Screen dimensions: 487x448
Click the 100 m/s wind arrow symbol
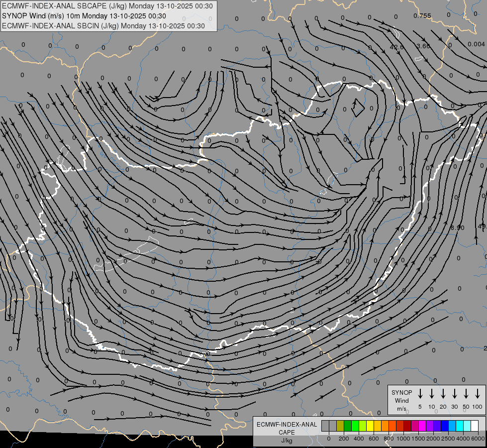point(478,393)
